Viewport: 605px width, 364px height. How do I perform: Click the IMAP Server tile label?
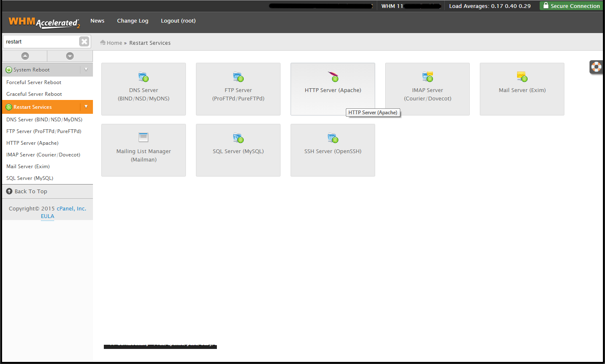coord(427,95)
